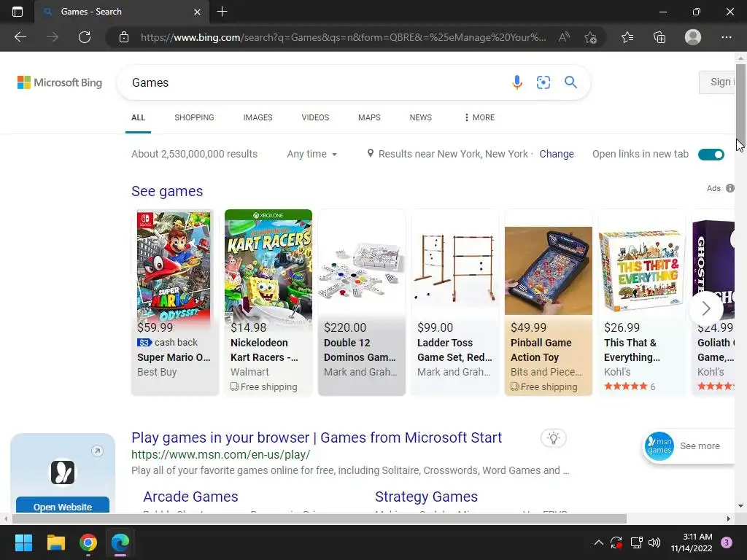Open Google Chrome from taskbar
The width and height of the screenshot is (747, 560).
click(x=88, y=542)
